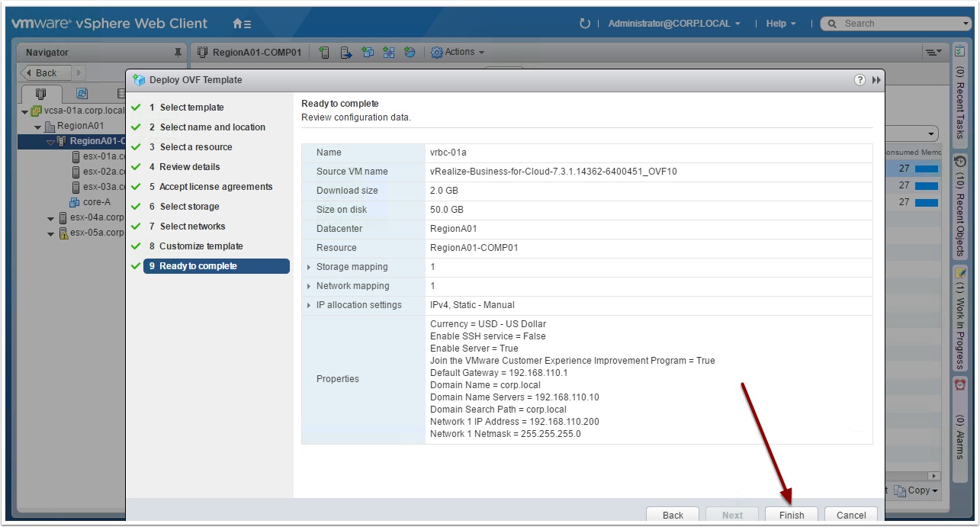Click the Size on disk value 50.0 GB
Image resolution: width=980 pixels, height=527 pixels.
[447, 210]
